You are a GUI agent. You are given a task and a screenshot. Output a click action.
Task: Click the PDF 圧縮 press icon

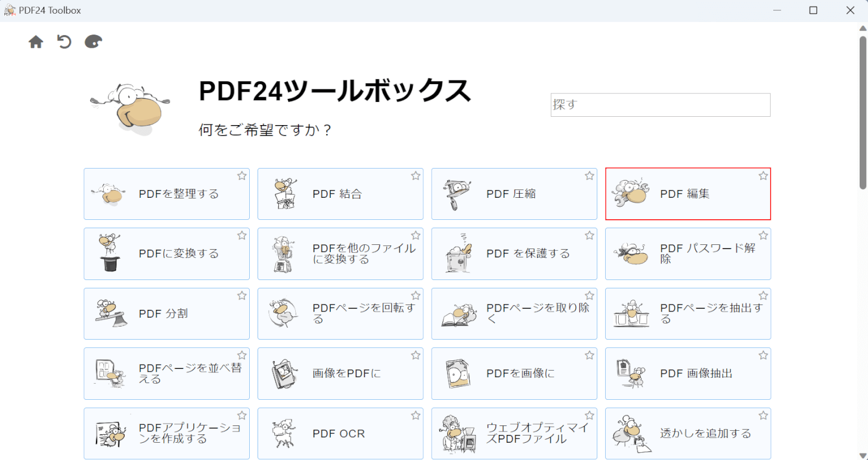coord(458,194)
